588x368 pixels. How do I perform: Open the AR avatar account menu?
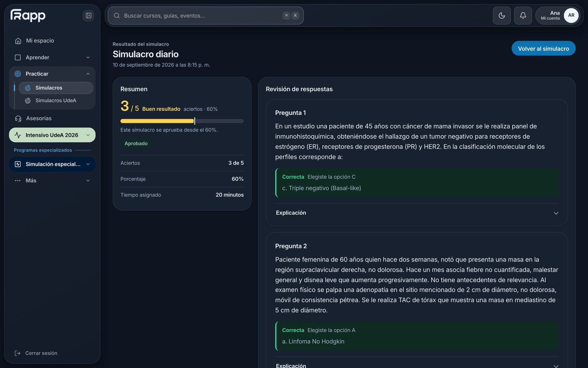[571, 15]
